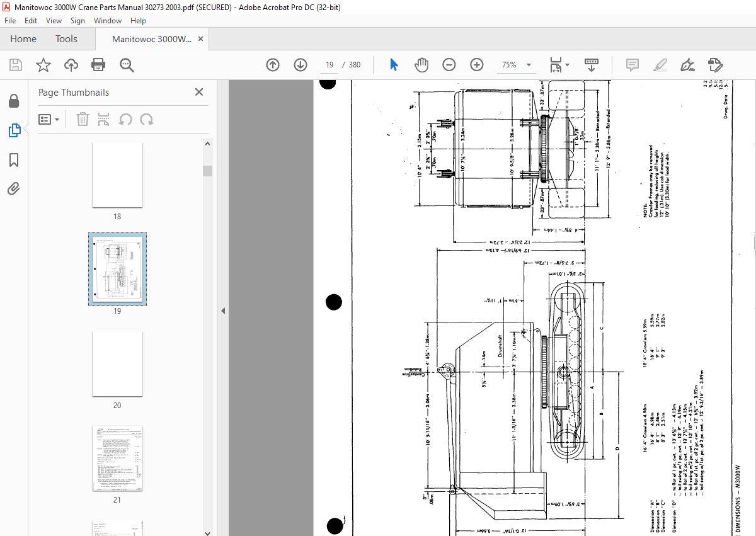
Task: Click the stamp and sign tool icon
Action: pyautogui.click(x=715, y=65)
